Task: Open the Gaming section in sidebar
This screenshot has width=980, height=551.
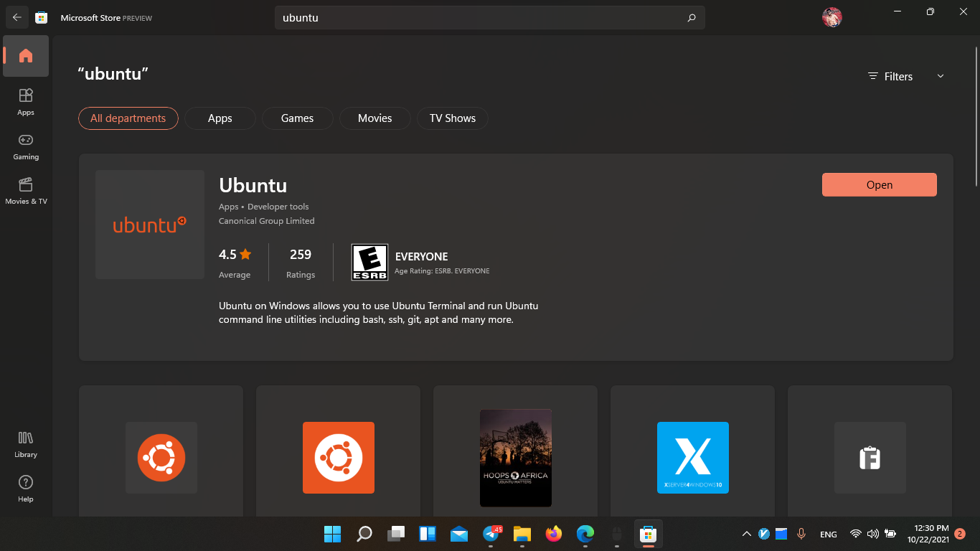Action: (26, 146)
